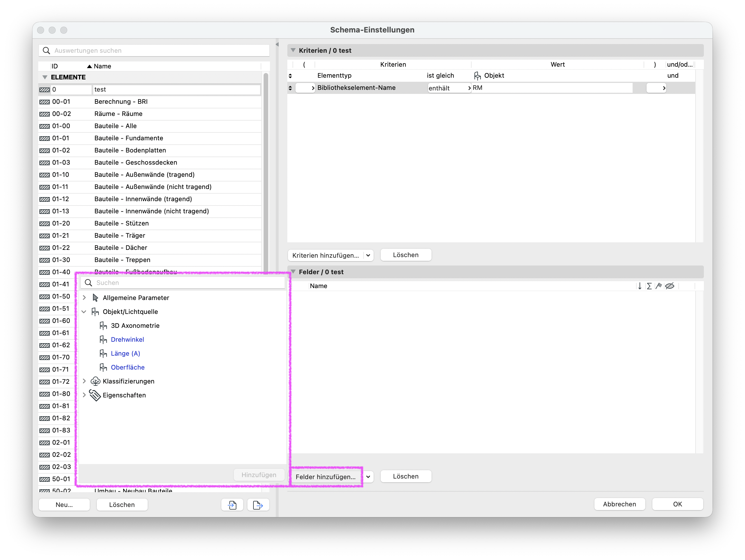Viewport: 745px width, 560px height.
Task: Select schema 01-10 Außenwände (tragend)
Action: pyautogui.click(x=150, y=174)
